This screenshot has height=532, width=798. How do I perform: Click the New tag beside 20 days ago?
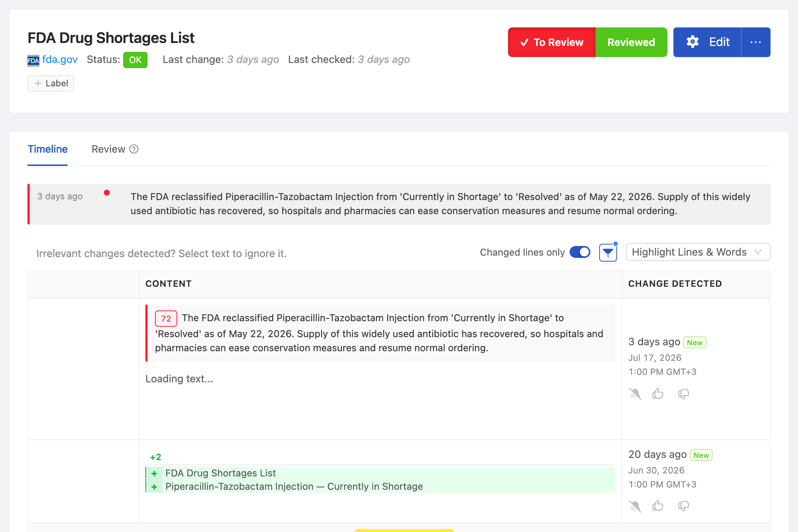(x=701, y=455)
